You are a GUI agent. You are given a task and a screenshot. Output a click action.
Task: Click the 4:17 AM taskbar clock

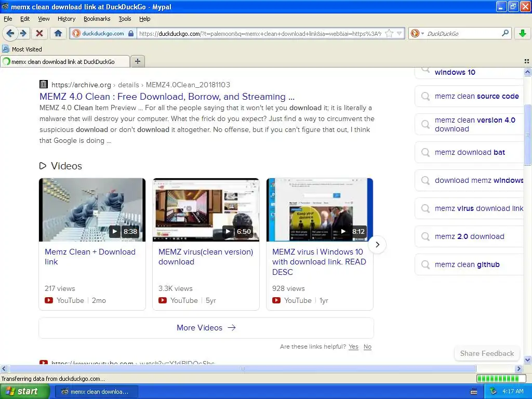tap(513, 392)
